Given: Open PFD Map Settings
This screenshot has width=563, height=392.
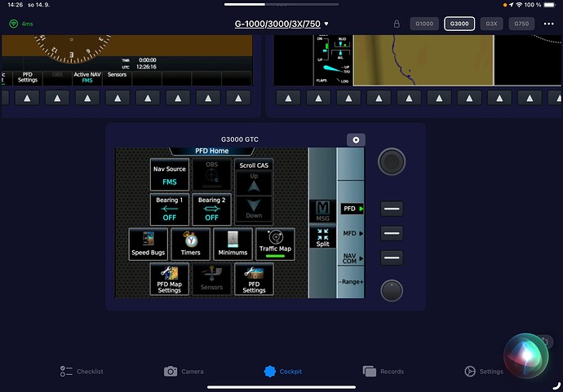Looking at the screenshot, I should [x=170, y=279].
